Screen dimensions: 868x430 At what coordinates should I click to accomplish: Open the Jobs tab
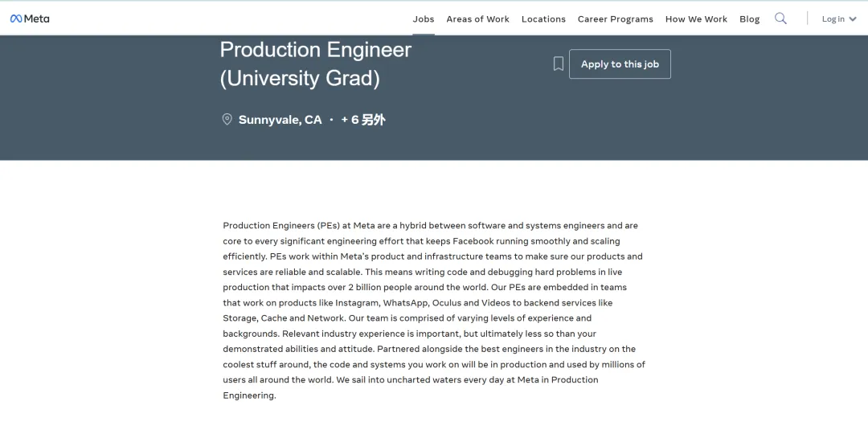pos(424,18)
